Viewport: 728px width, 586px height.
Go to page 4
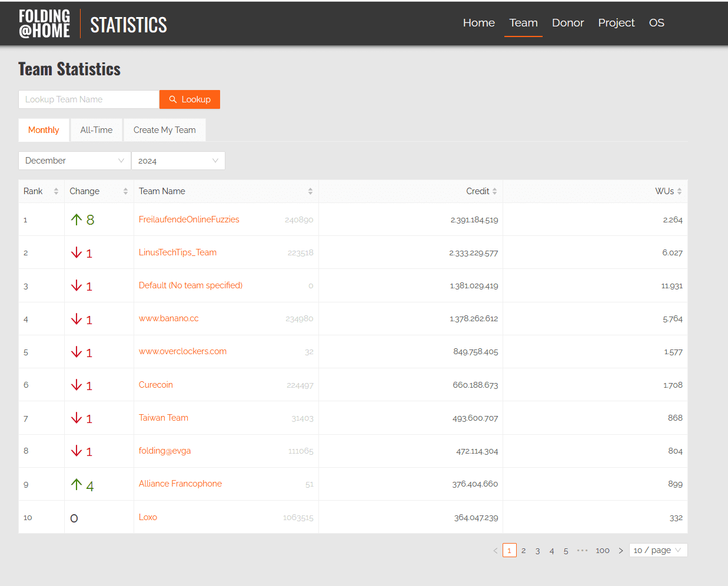pyautogui.click(x=552, y=551)
